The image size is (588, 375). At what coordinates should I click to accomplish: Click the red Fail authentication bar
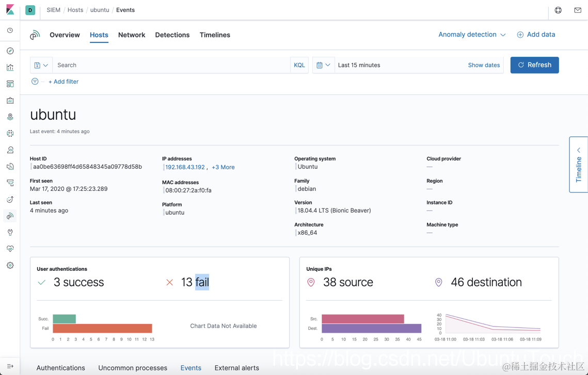pos(102,329)
